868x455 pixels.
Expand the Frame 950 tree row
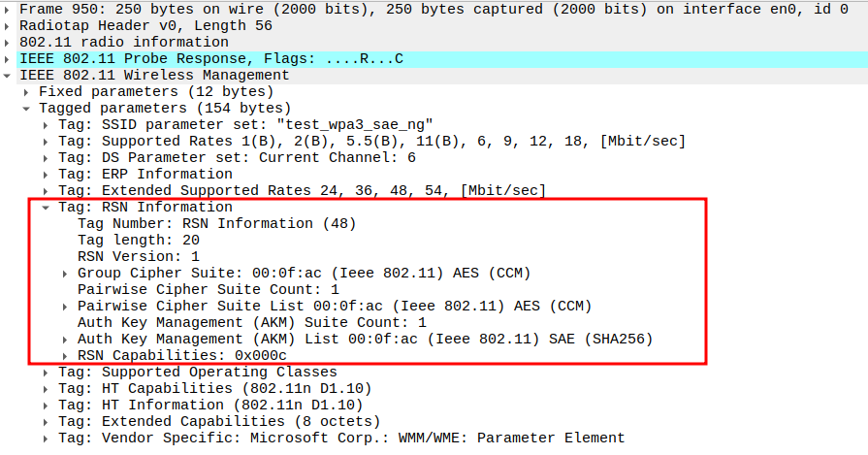[x=9, y=8]
